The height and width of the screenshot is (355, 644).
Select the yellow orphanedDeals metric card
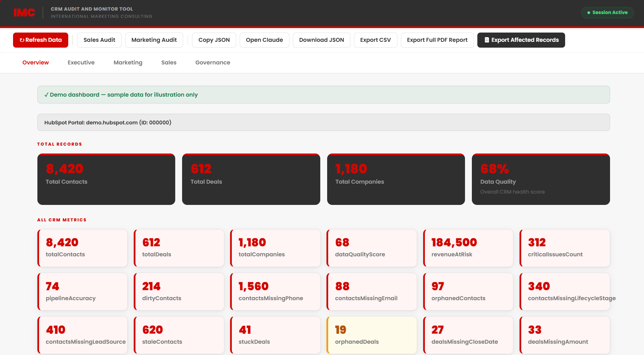coord(372,335)
